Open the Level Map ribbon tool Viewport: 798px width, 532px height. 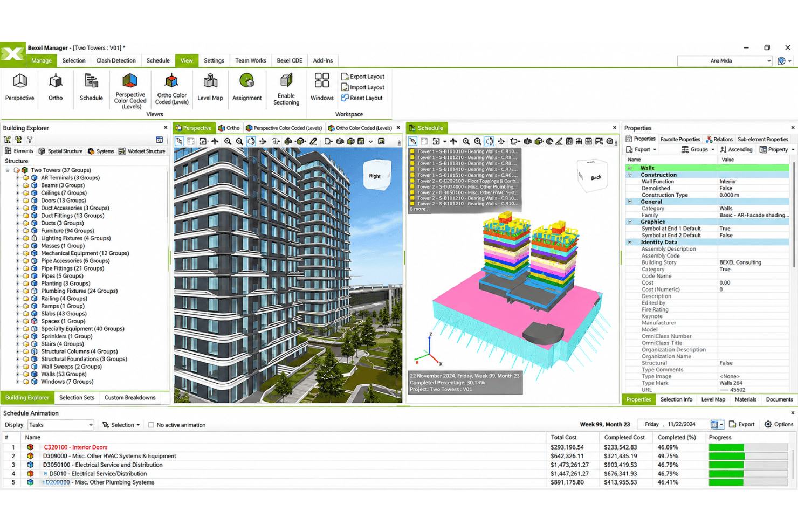[x=210, y=87]
